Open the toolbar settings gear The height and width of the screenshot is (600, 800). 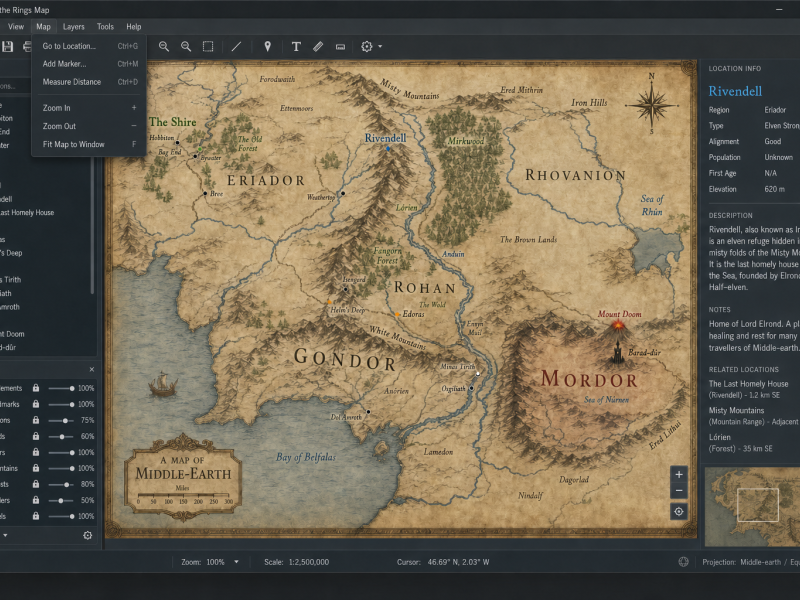366,46
